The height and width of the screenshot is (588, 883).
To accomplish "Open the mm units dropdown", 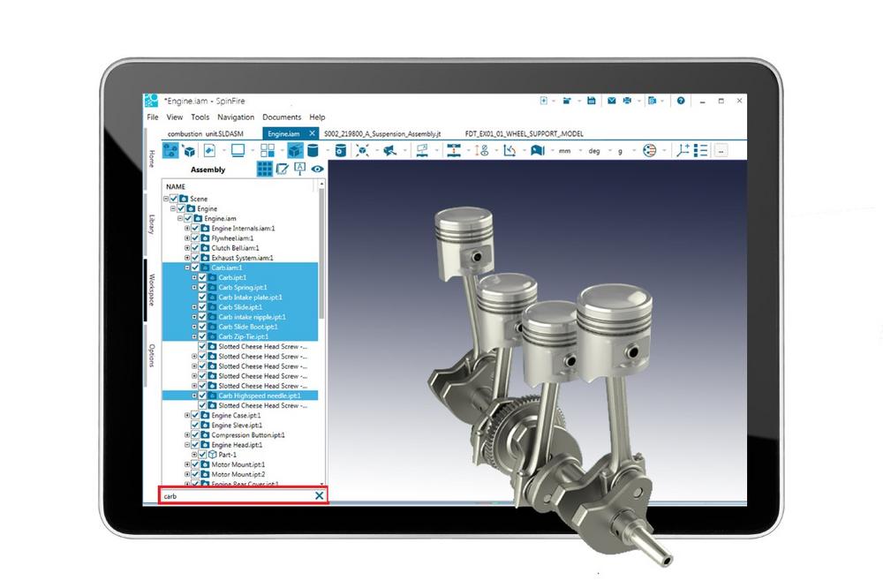I will point(567,151).
